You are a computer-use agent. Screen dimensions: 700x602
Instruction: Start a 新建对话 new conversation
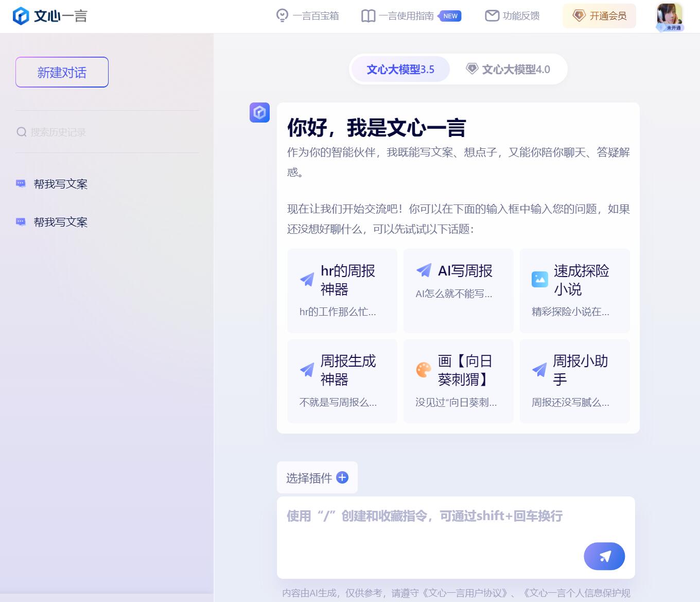click(62, 72)
